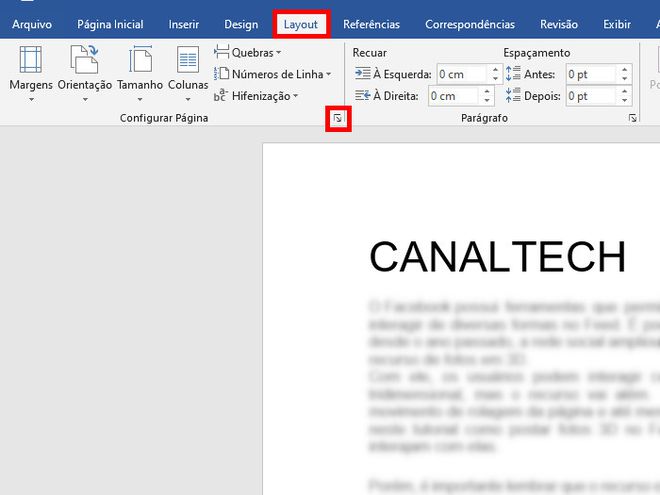
Task: Open the Parágrafo dialog launcher
Action: pos(632,118)
